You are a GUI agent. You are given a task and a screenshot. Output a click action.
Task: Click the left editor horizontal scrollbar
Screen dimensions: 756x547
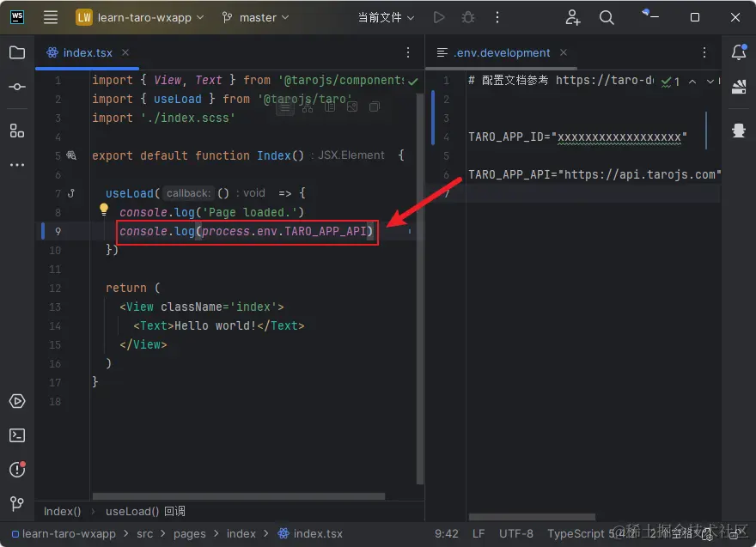coord(239,496)
